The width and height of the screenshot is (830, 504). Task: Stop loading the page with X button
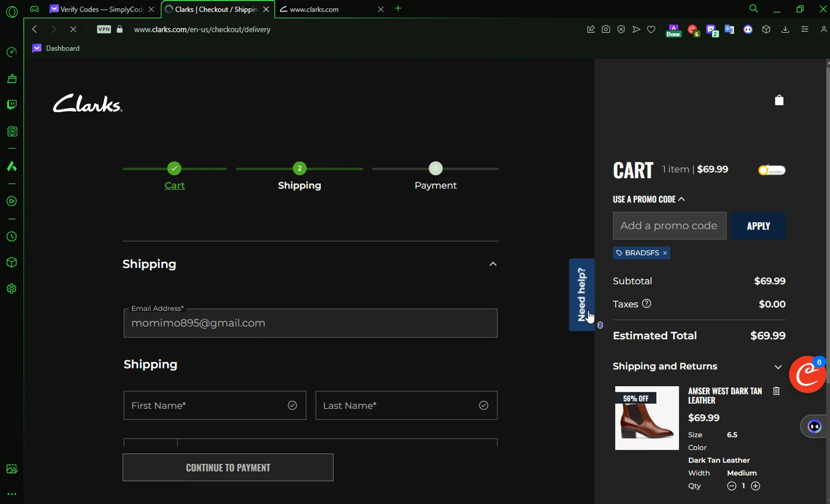tap(73, 29)
